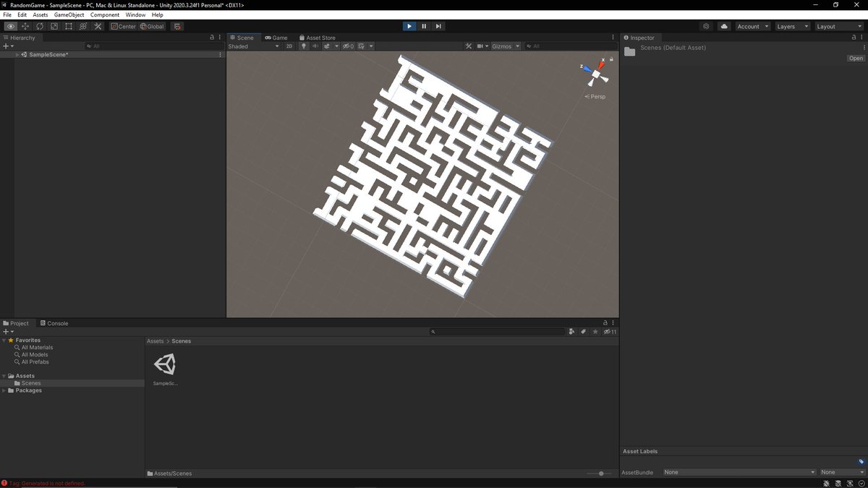868x488 pixels.
Task: Open the Shaded draw mode dropdown
Action: 254,46
